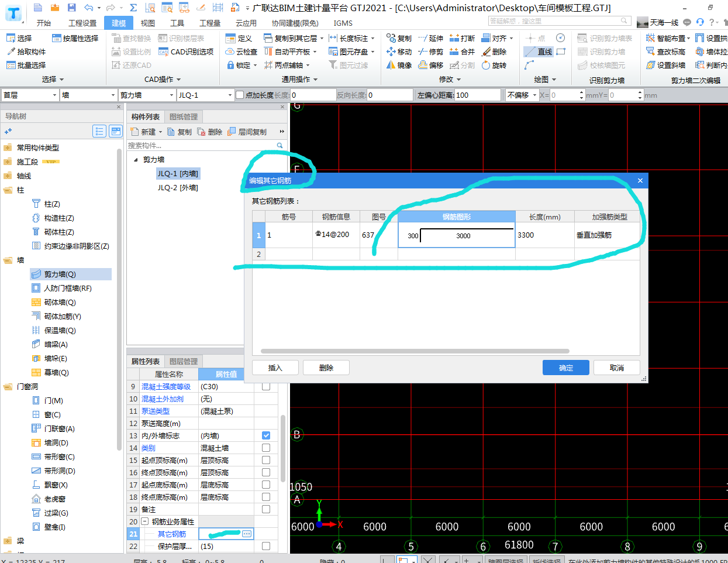Collapse the 剪力墙 tree node
Viewport: 728px width, 563px height.
136,159
